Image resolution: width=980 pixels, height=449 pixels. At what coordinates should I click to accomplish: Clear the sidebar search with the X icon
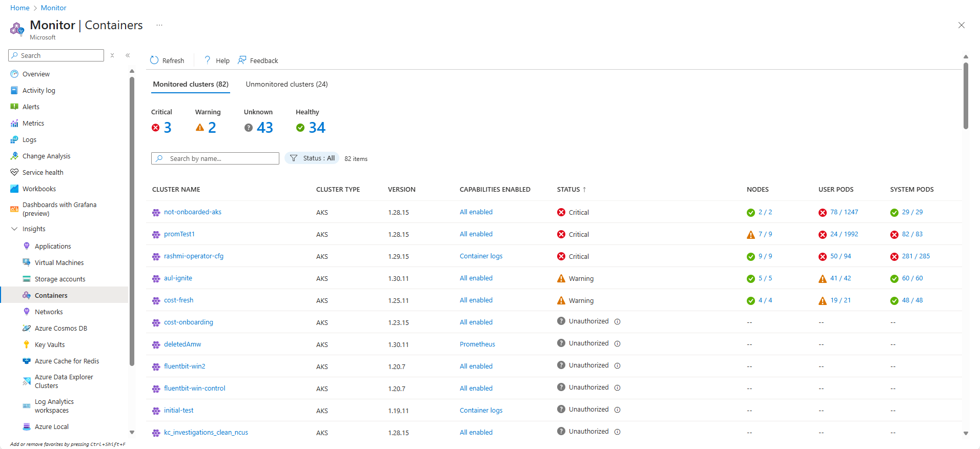(112, 55)
